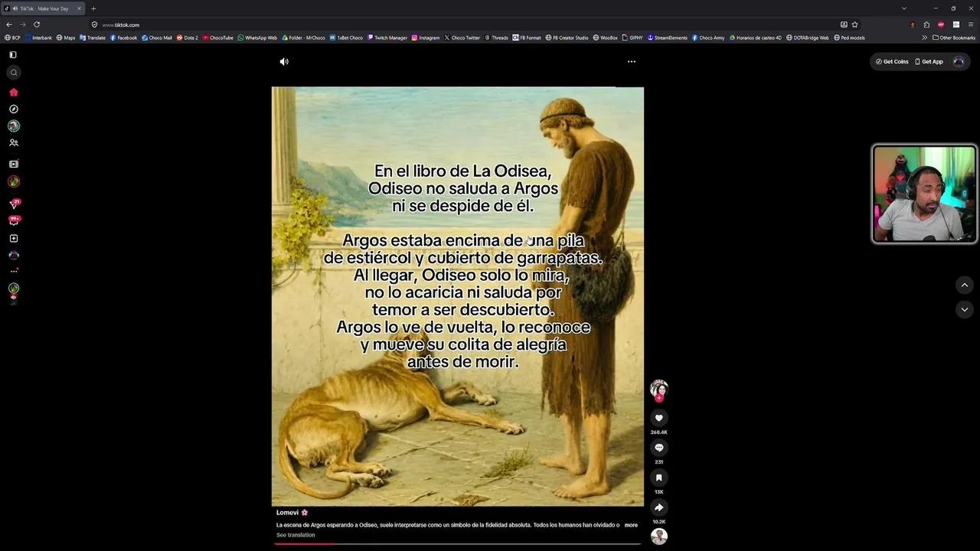Open TikTok search
Viewport: 980px width, 551px height.
coord(13,73)
